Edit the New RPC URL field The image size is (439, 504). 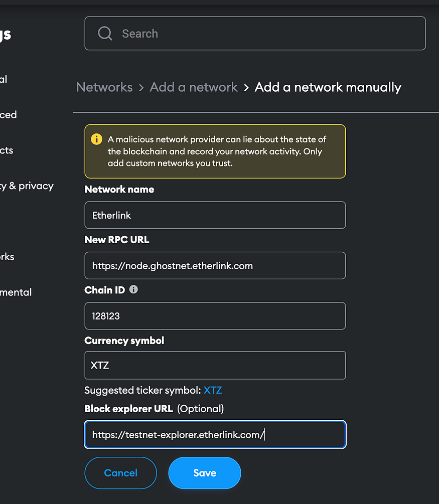(215, 265)
